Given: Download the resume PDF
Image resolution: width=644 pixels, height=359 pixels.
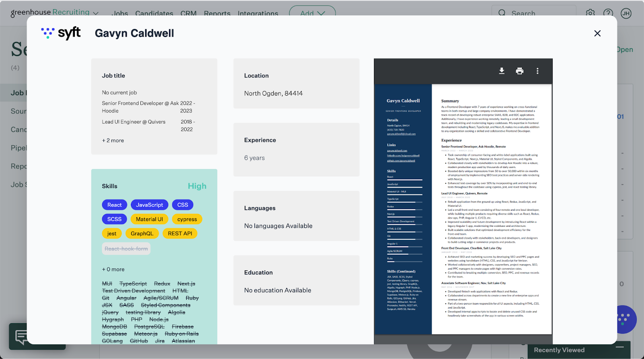Looking at the screenshot, I should (502, 71).
